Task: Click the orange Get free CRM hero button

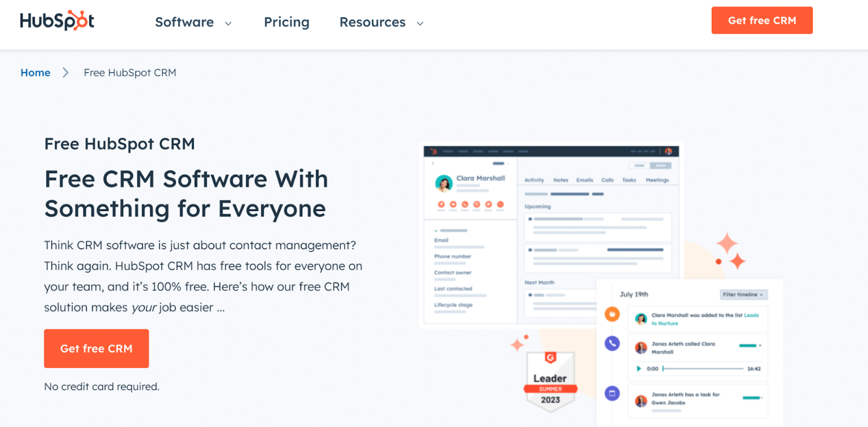Action: 97,348
